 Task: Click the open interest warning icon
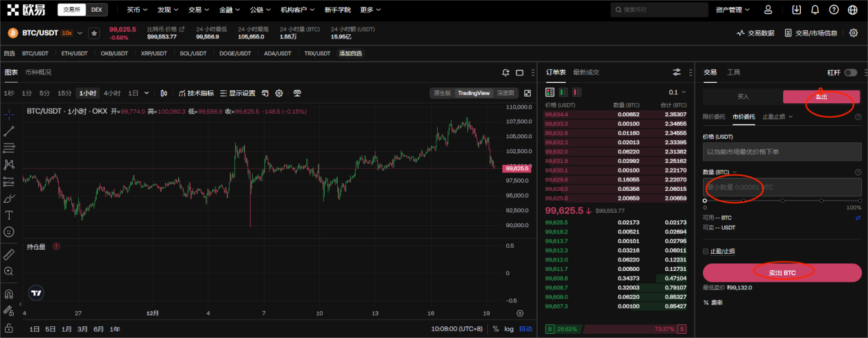[x=56, y=246]
